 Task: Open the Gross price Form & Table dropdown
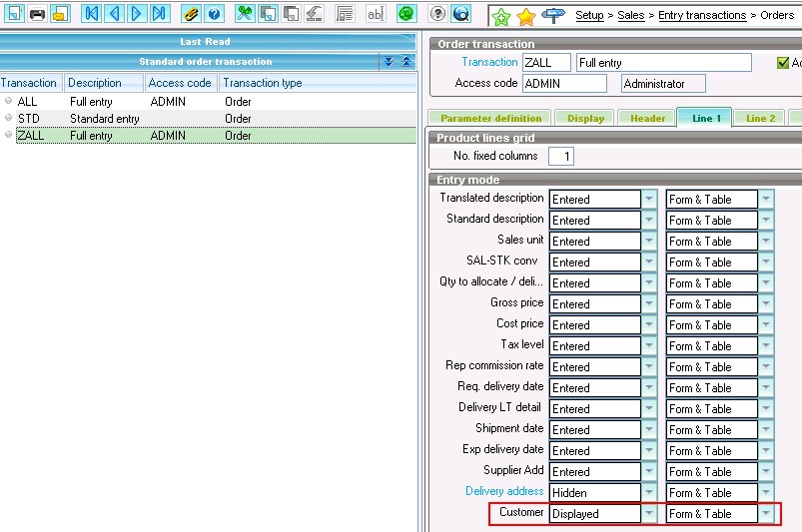pyautogui.click(x=766, y=304)
